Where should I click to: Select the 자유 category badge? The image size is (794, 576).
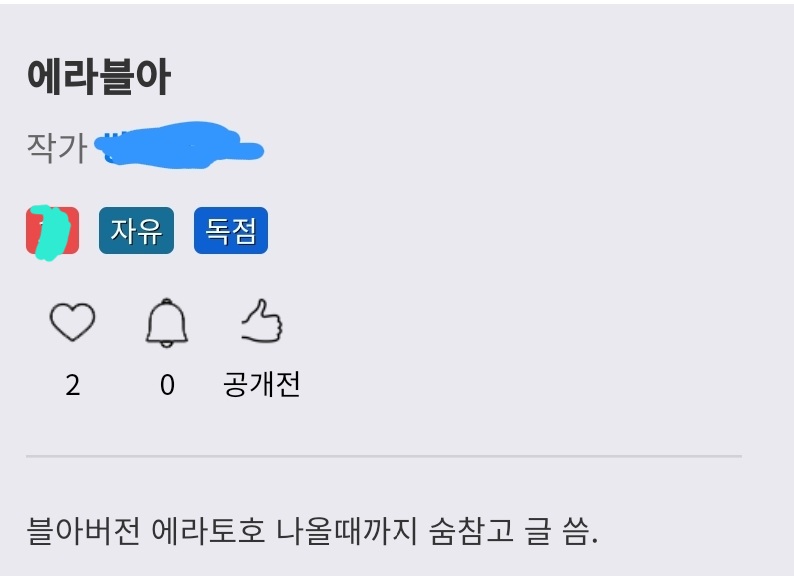click(136, 231)
